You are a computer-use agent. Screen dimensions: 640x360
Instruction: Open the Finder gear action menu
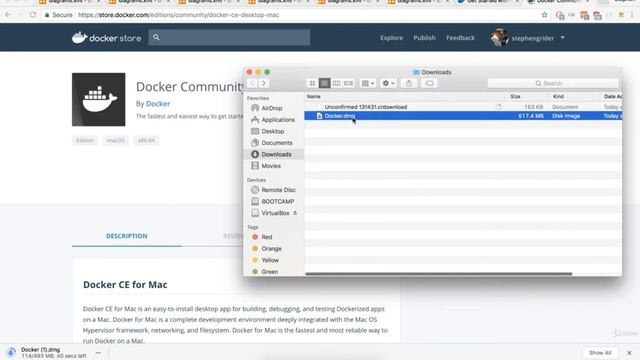pos(388,83)
